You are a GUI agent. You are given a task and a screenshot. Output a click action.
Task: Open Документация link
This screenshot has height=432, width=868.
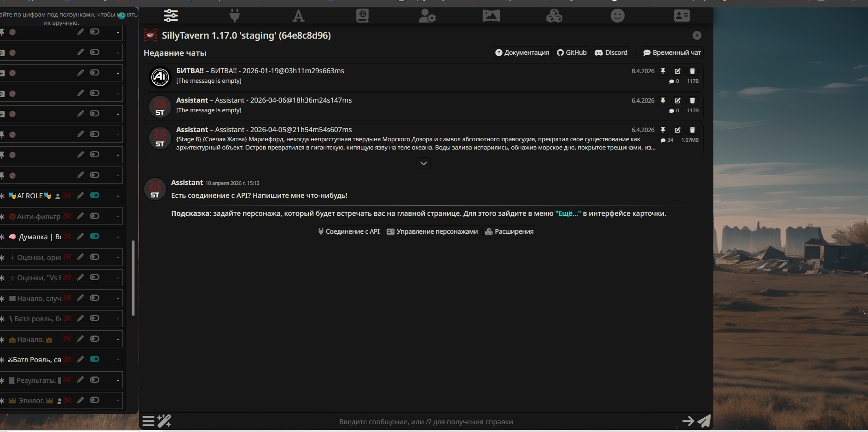(x=522, y=52)
